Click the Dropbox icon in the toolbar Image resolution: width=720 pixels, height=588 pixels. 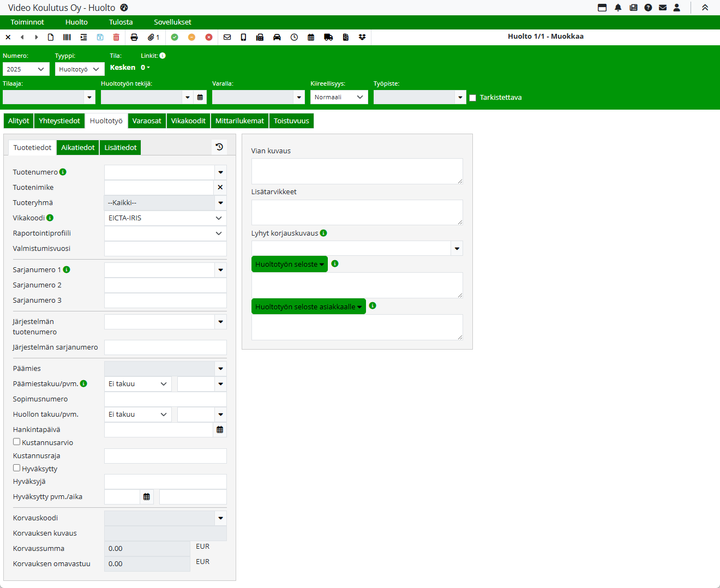click(362, 37)
